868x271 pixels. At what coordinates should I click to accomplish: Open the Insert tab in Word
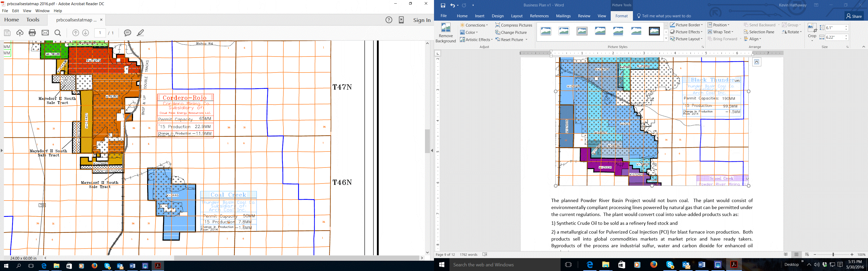coord(479,16)
